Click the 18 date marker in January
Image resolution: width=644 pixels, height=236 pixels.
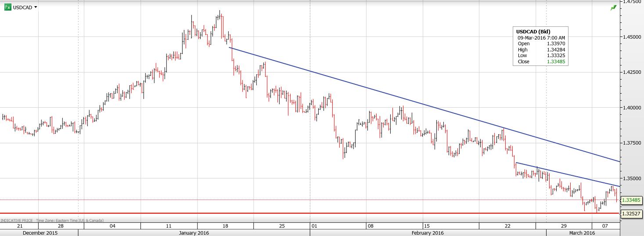pyautogui.click(x=225, y=226)
